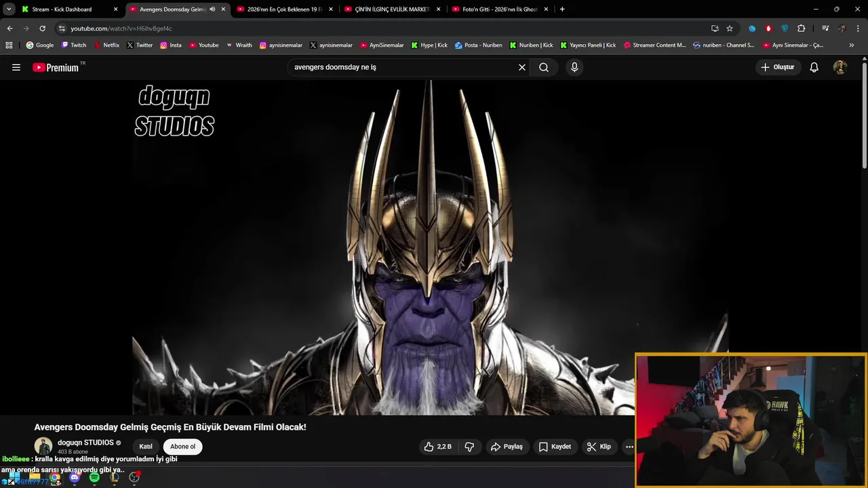Open the doguqn STUDIOS channel avatar
Viewport: 868px width, 488px height.
click(43, 447)
